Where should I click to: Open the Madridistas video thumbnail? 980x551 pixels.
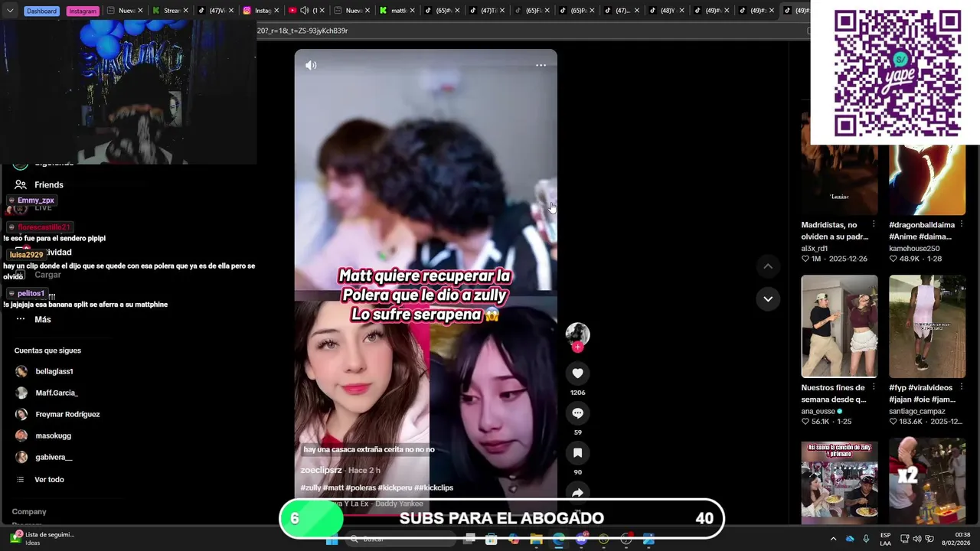coord(839,165)
